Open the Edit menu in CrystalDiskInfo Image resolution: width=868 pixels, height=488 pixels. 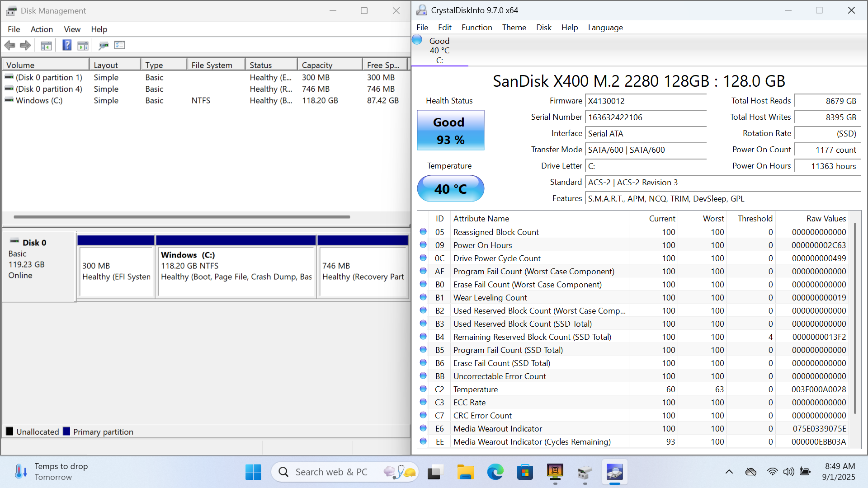coord(445,28)
